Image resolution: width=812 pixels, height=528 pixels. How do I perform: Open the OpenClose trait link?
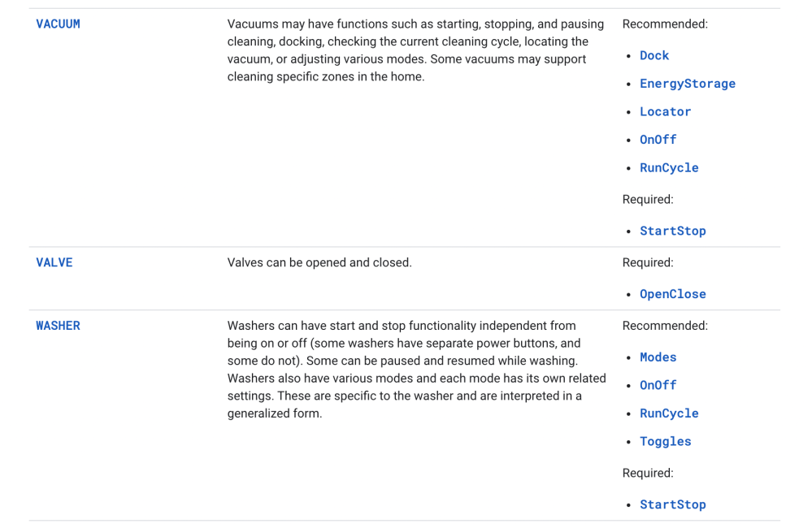point(672,294)
